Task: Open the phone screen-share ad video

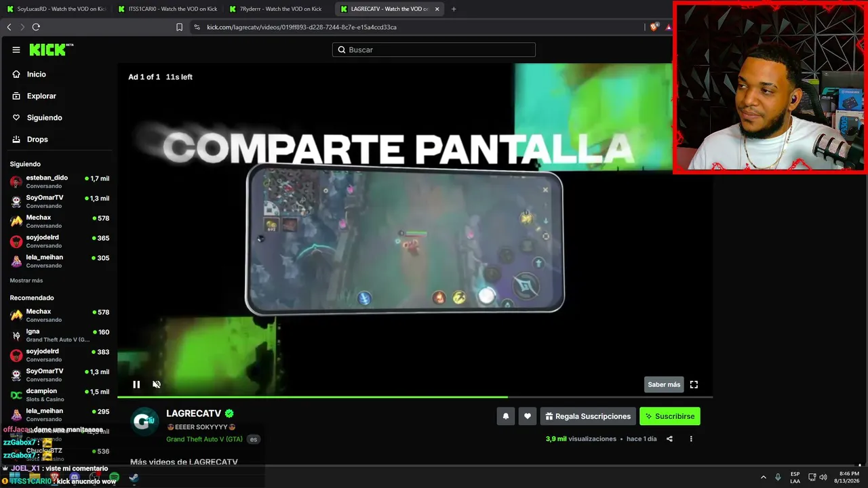Action: point(404,240)
